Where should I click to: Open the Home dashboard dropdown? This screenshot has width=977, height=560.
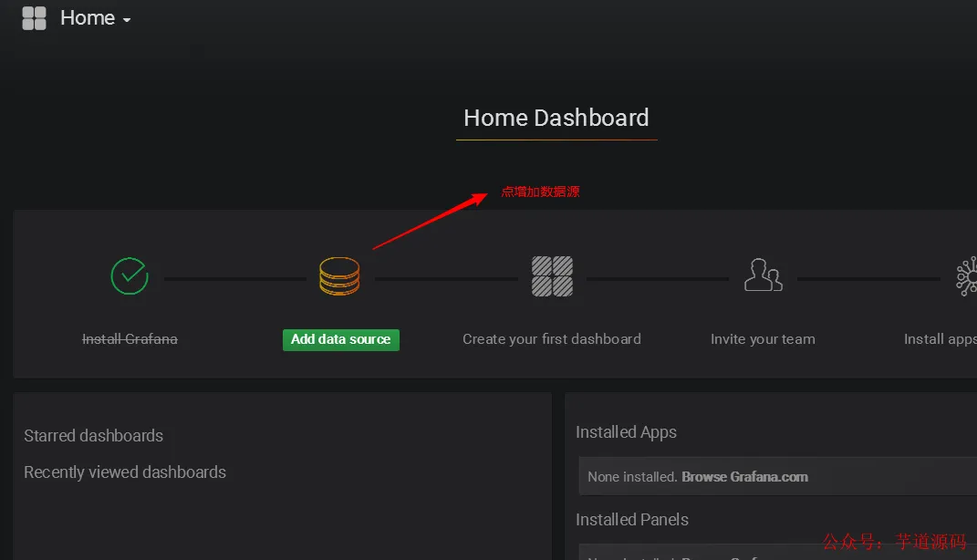click(x=96, y=18)
